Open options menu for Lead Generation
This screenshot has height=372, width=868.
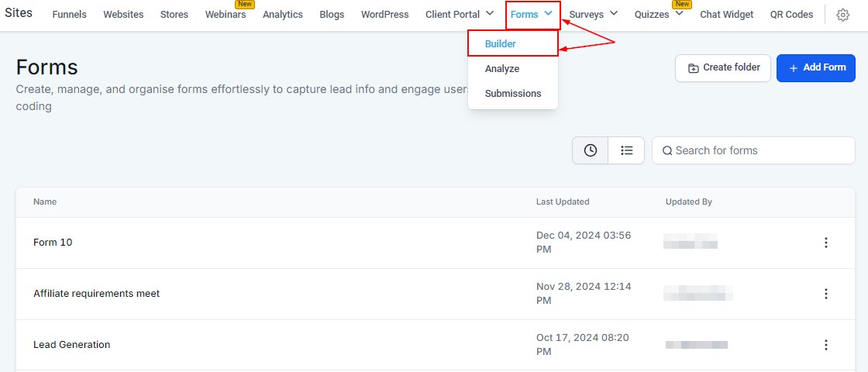coord(826,345)
